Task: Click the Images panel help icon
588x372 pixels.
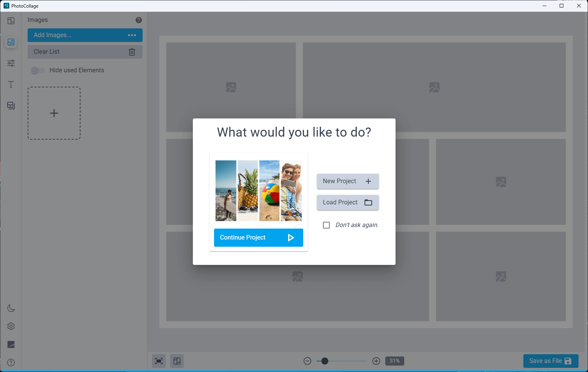Action: point(139,20)
